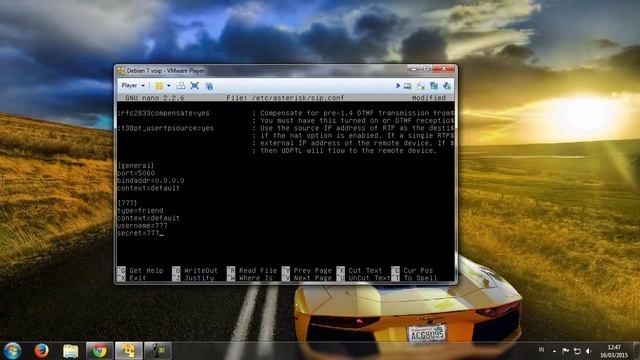Close the VMware Player window
The image size is (640, 360).
tap(443, 69)
